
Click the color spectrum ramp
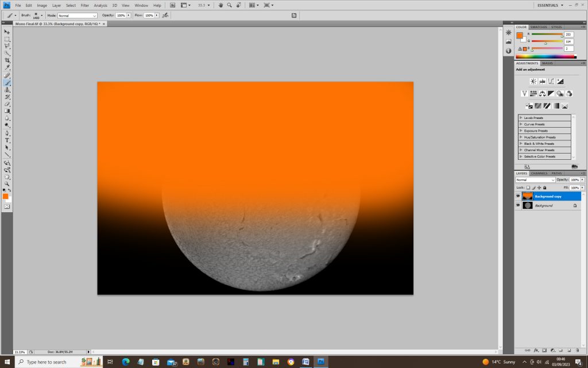546,57
